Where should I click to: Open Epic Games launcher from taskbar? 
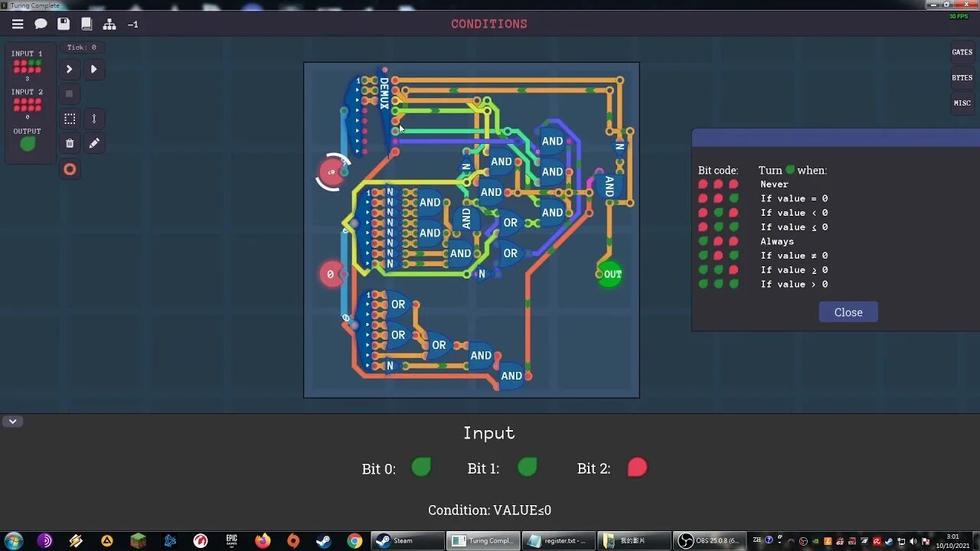[231, 541]
